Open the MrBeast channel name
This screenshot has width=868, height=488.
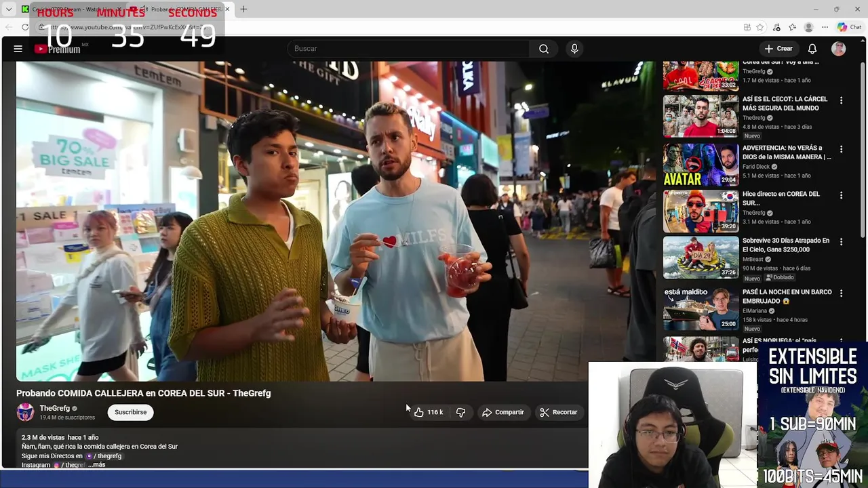pos(753,260)
